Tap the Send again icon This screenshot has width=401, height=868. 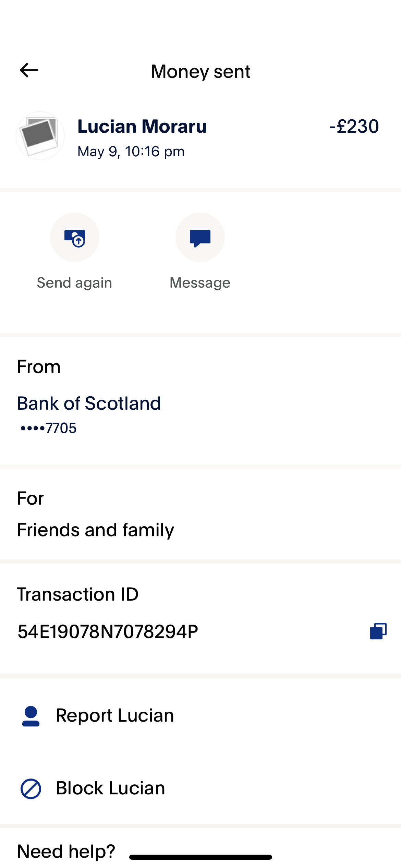pos(75,237)
